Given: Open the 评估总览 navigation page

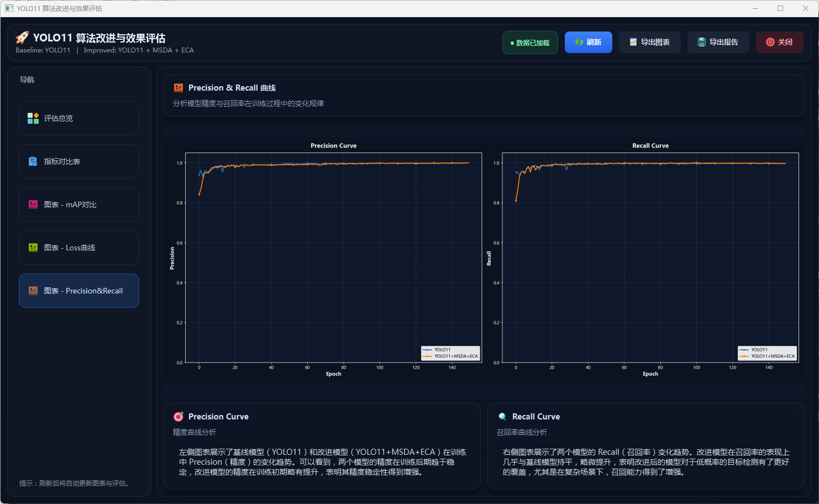Looking at the screenshot, I should [x=79, y=118].
